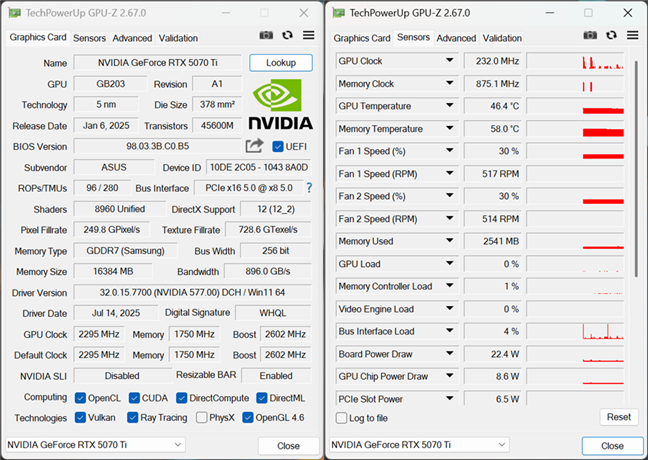648x460 pixels.
Task: Toggle the DirectCompute checkbox
Action: pos(181,398)
